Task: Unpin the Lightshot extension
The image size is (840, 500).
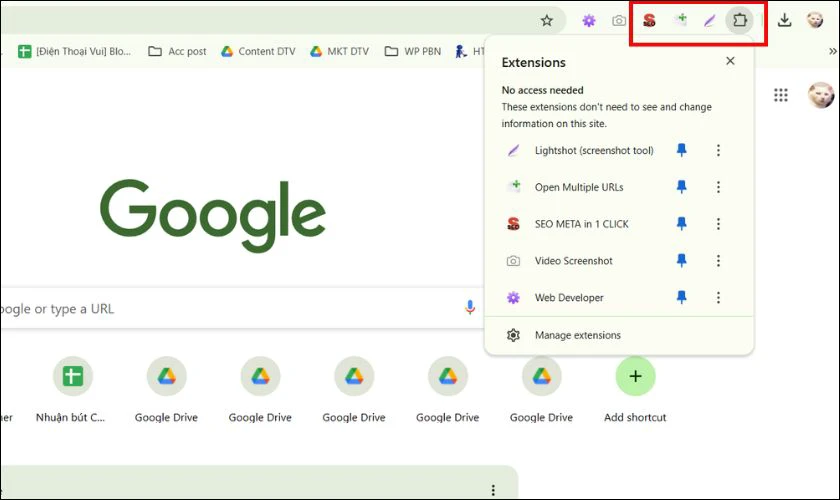Action: click(681, 150)
